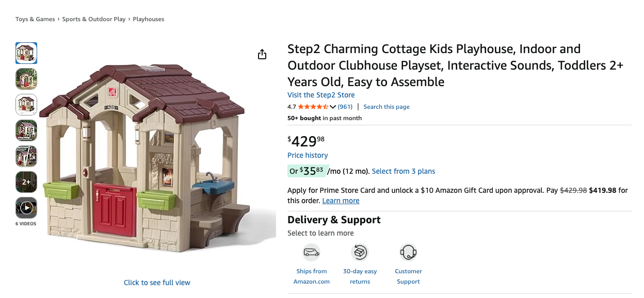
Task: Click to see full view of image
Action: pos(157,283)
